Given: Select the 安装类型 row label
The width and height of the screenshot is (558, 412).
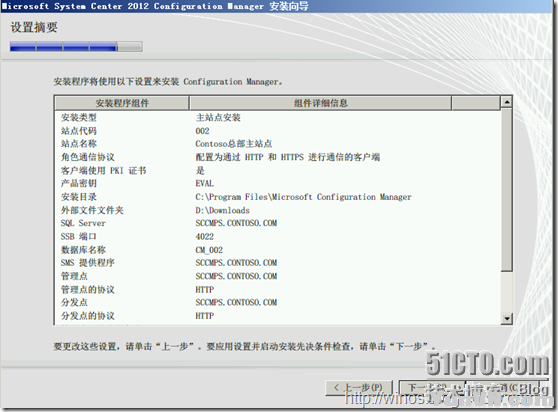Looking at the screenshot, I should (79, 117).
